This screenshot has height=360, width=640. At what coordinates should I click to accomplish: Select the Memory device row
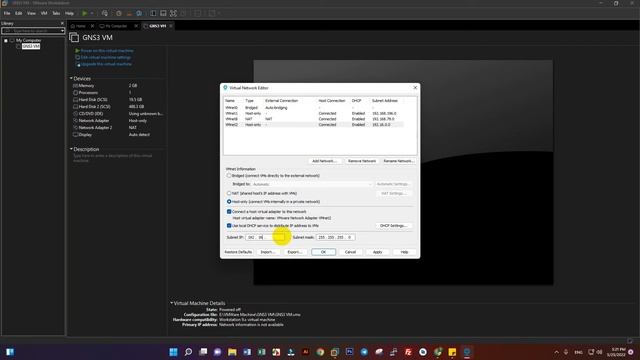click(118, 86)
